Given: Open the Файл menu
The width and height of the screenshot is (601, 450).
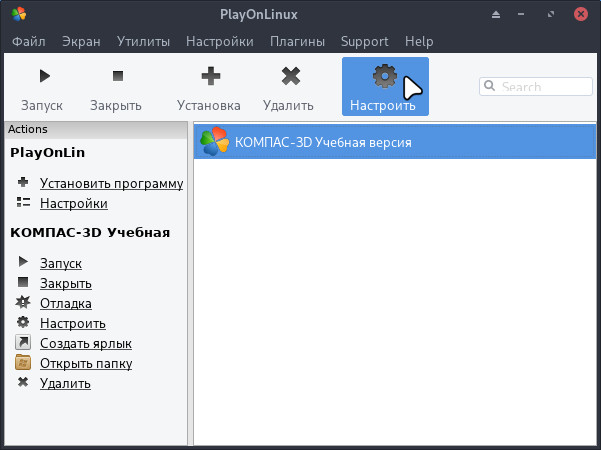Looking at the screenshot, I should click(29, 41).
